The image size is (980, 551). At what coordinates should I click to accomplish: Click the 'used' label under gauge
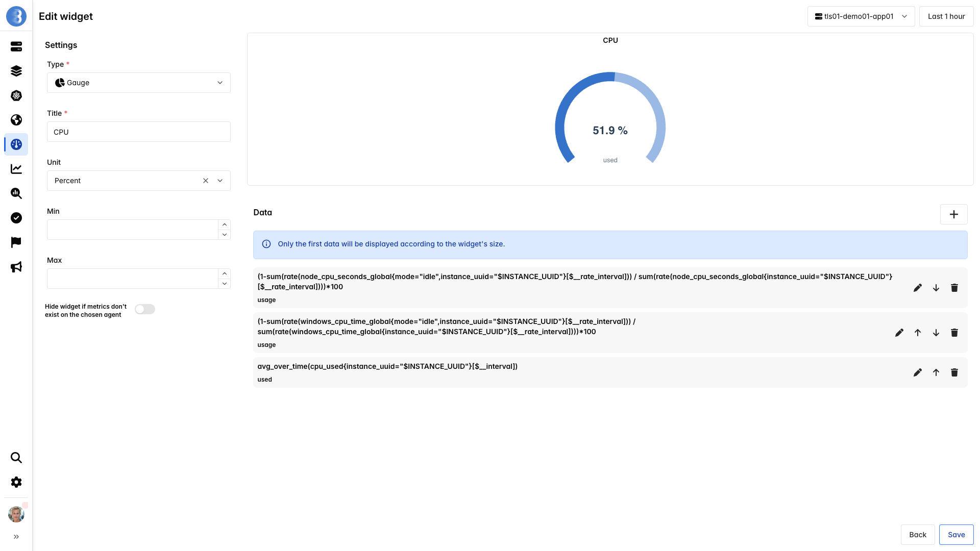pos(610,160)
